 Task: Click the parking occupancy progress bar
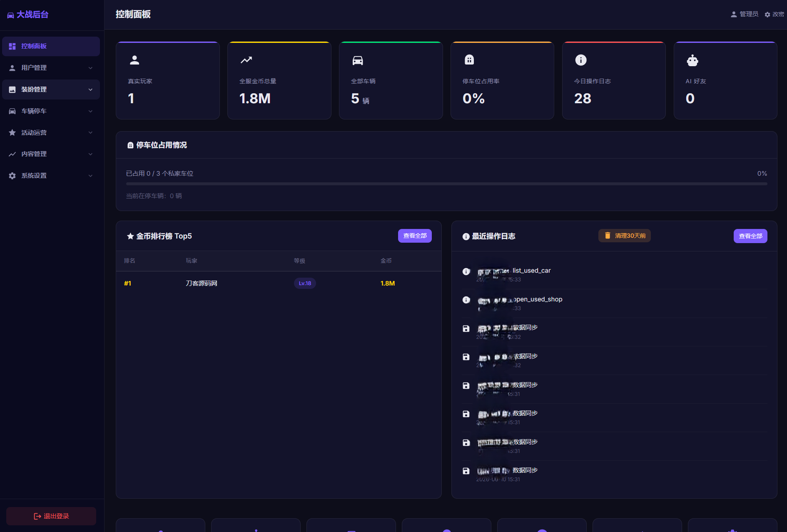(446, 184)
